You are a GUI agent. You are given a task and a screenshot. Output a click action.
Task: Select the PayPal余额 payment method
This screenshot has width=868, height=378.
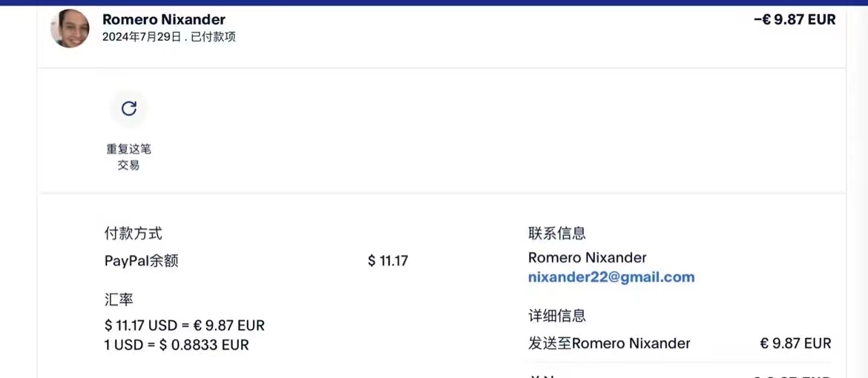tap(141, 261)
